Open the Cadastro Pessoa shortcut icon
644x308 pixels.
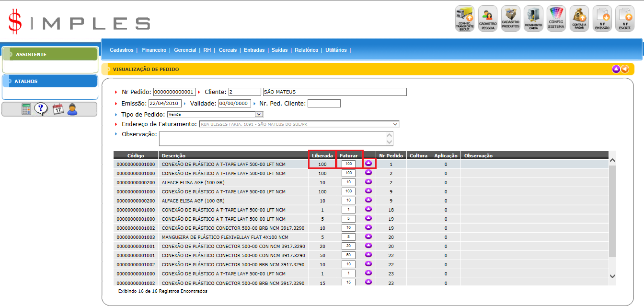pos(487,19)
